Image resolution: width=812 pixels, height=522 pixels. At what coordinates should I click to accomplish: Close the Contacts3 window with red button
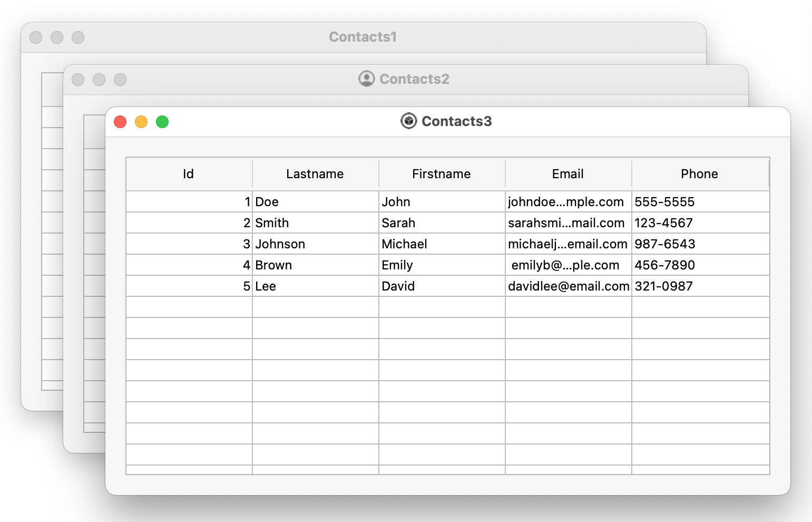(x=120, y=122)
